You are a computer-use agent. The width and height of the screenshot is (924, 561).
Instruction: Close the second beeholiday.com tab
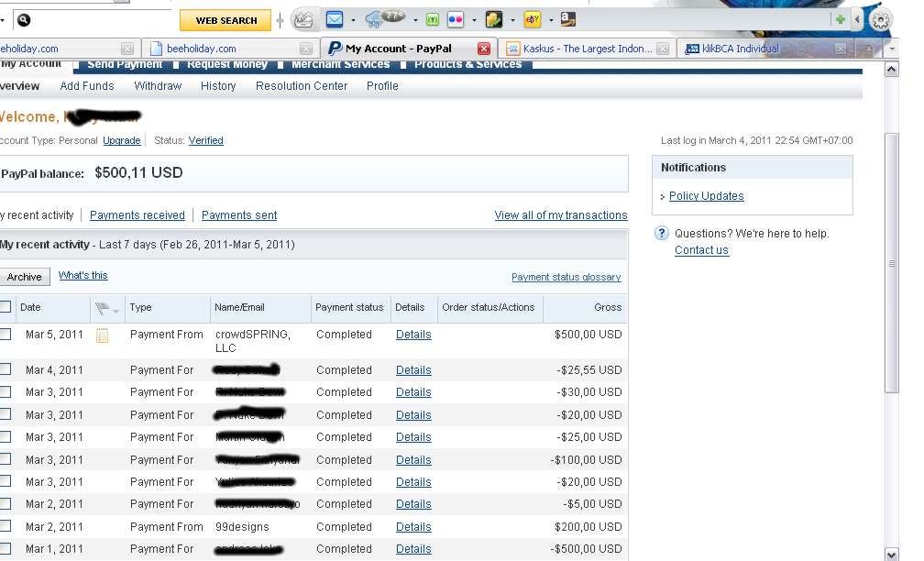306,49
